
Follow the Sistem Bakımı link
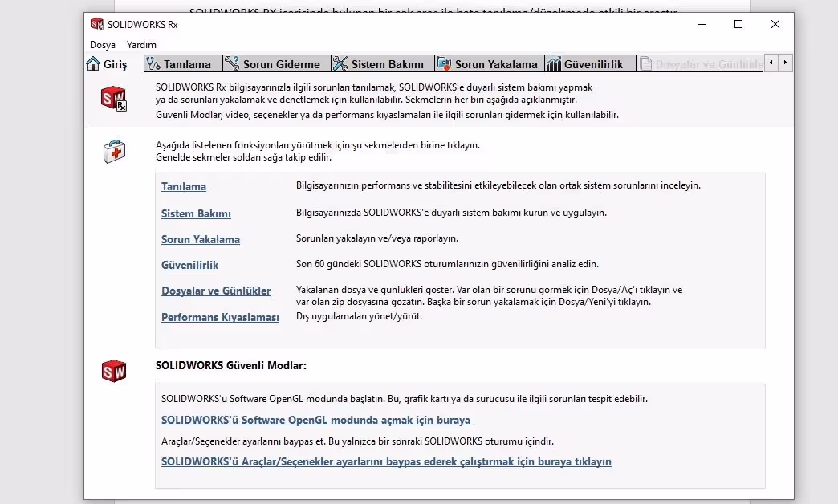[196, 213]
